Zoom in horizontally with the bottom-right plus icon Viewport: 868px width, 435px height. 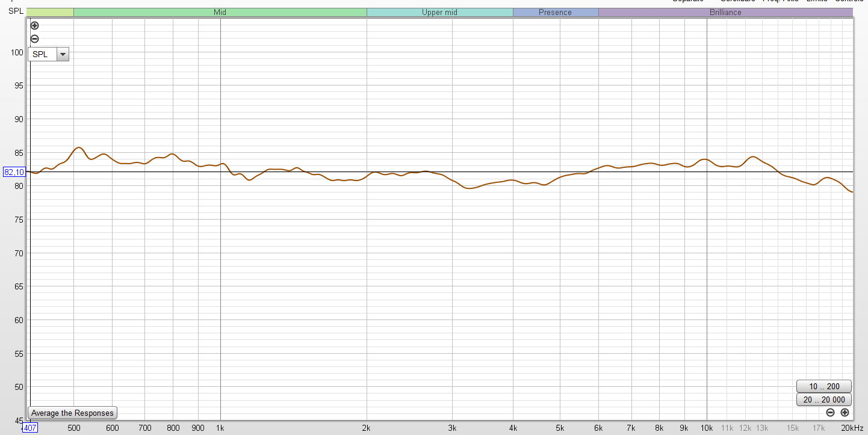[x=845, y=412]
